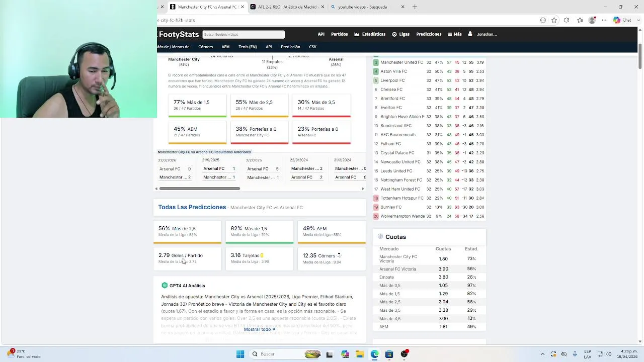Open browser extensions puzzle icon
The height and width of the screenshot is (362, 644).
[567, 20]
